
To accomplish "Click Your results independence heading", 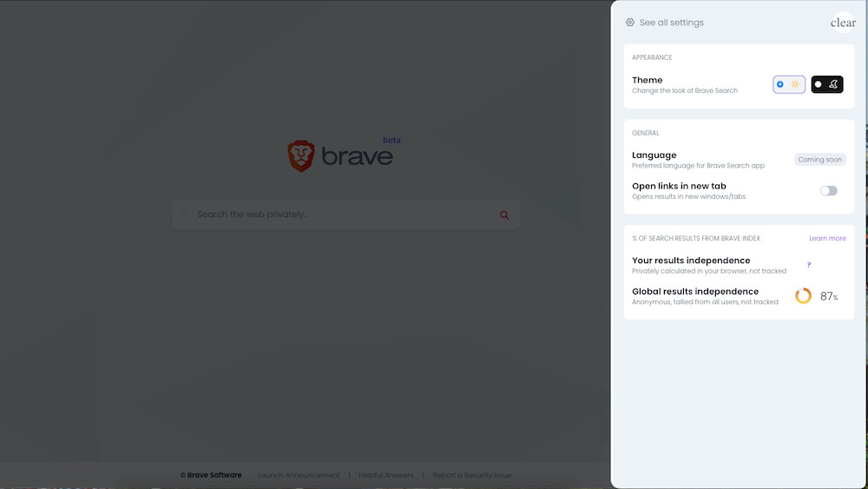I will [691, 261].
